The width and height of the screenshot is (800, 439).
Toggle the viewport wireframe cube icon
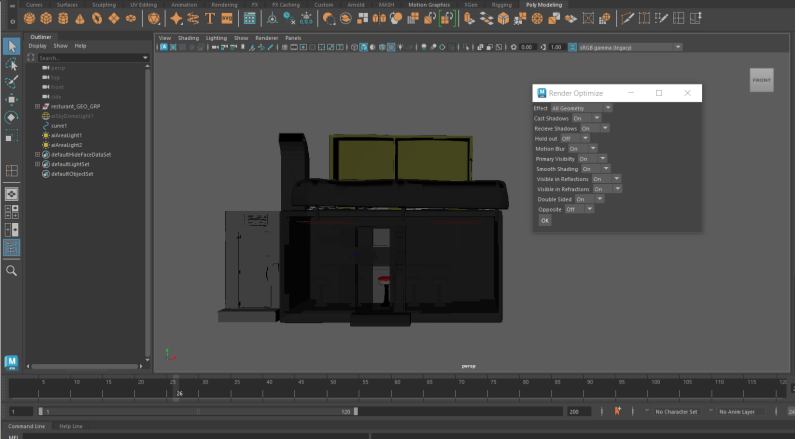tap(354, 47)
